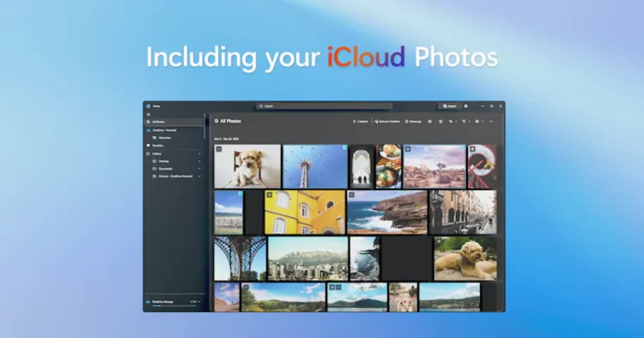
Task: Click the Favorites heart icon
Action: click(148, 145)
